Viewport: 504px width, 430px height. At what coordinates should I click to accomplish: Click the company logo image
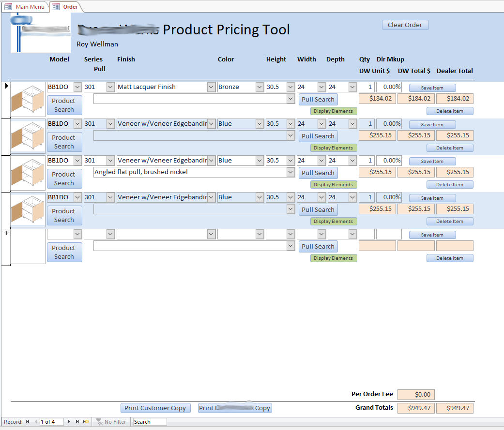(40, 32)
